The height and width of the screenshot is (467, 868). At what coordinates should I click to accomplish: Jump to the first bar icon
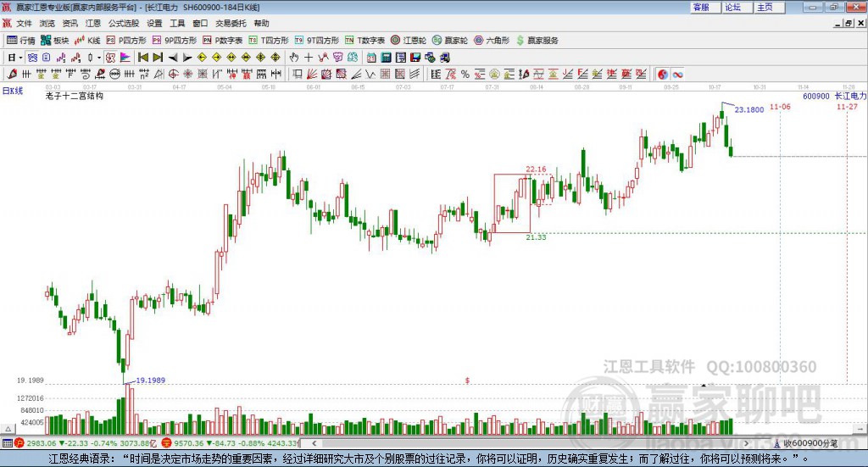[x=142, y=58]
